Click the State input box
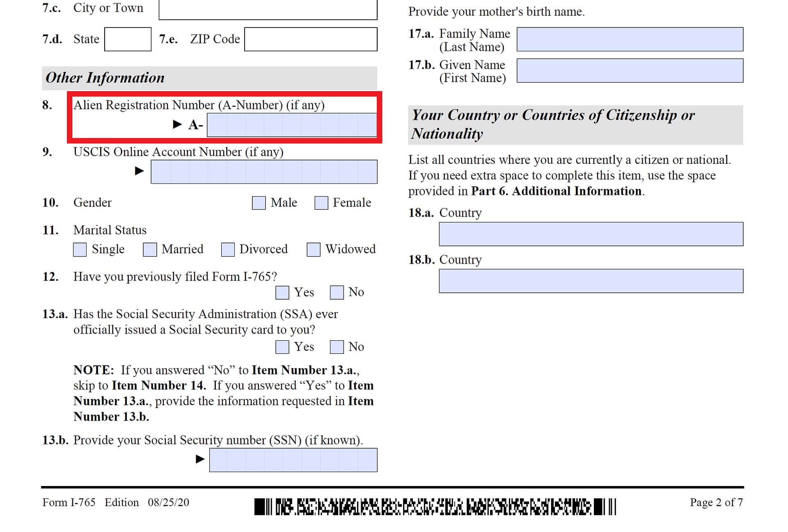Viewport: 788px width, 532px height. (x=128, y=39)
